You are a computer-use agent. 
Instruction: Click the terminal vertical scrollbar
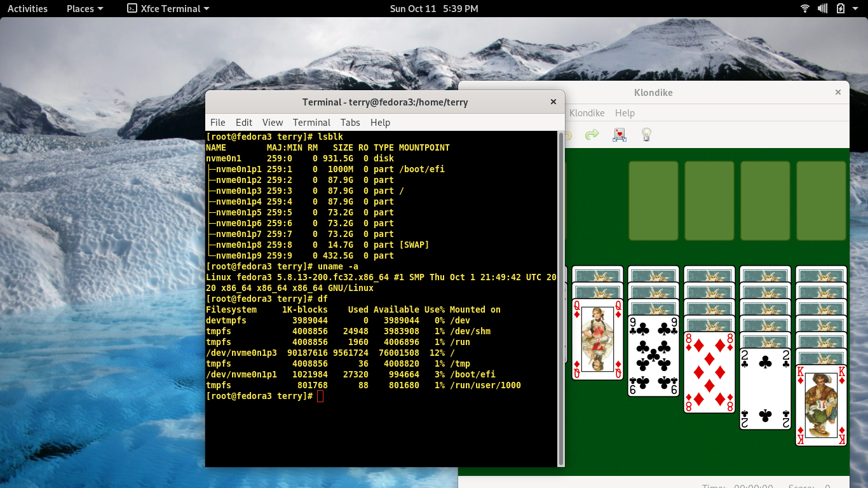click(560, 299)
